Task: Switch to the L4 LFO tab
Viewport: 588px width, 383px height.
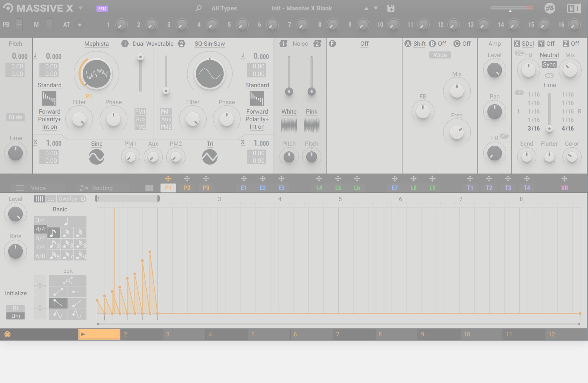Action: pos(319,188)
